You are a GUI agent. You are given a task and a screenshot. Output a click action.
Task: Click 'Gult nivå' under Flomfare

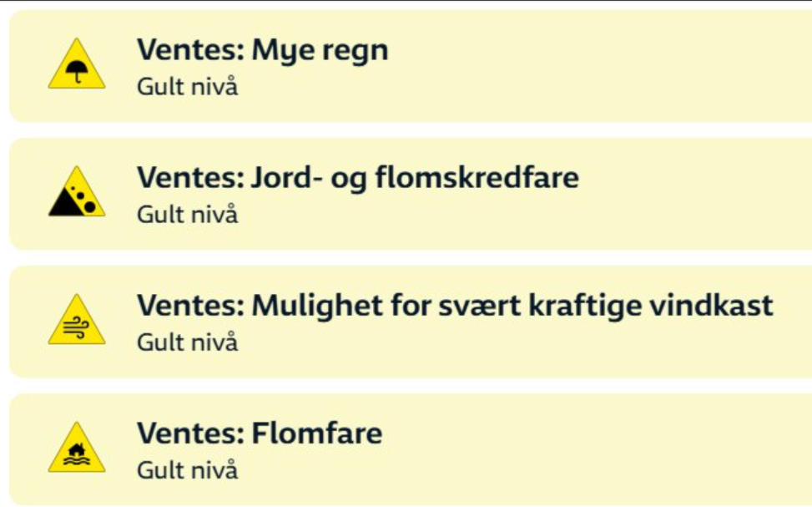[187, 470]
